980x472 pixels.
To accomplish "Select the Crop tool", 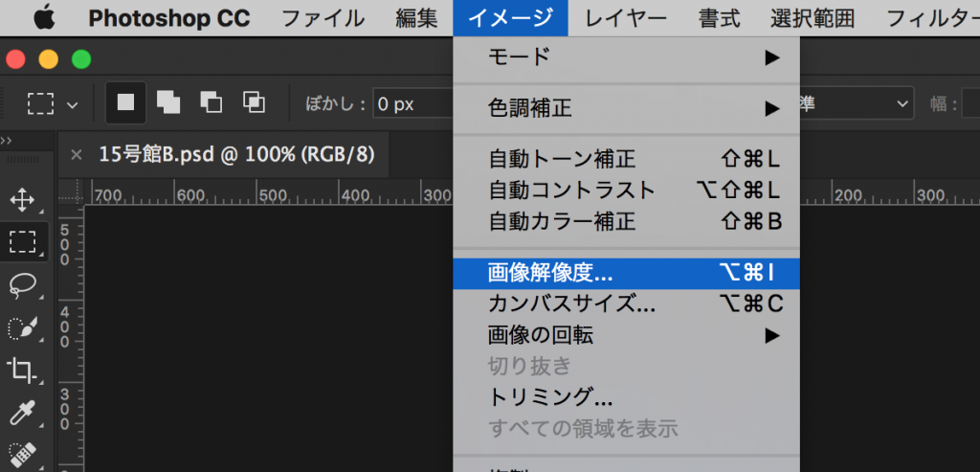I will 23,371.
